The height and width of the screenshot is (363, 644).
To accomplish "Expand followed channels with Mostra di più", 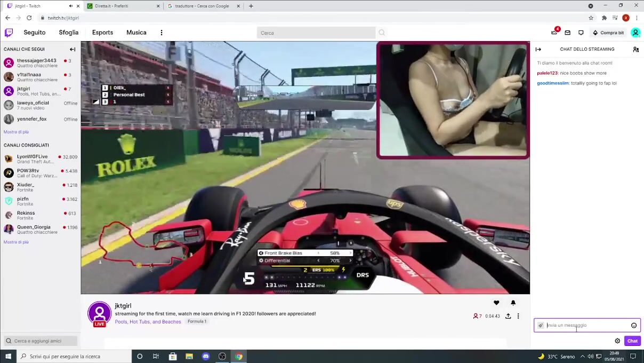I will (16, 132).
